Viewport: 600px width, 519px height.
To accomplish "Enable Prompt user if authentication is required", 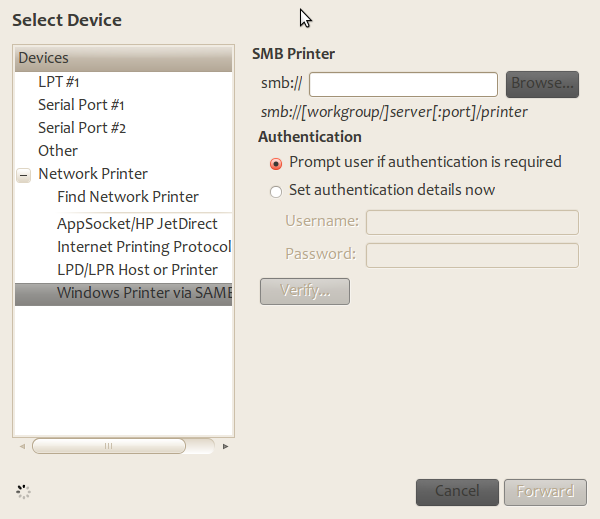I will click(276, 163).
